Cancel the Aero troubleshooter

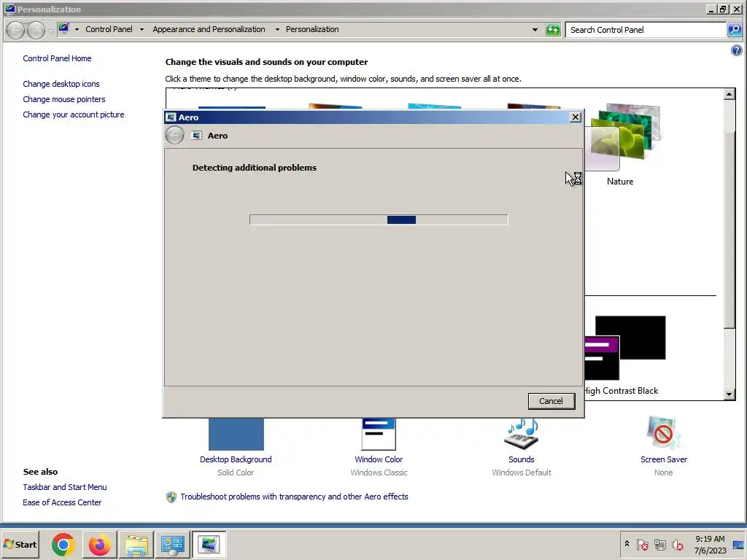point(551,401)
